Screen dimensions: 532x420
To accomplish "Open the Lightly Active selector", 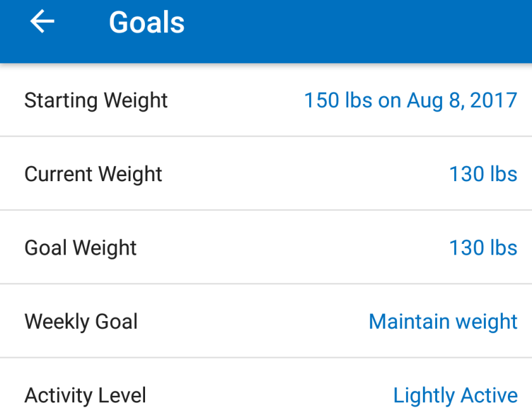I will tap(455, 395).
